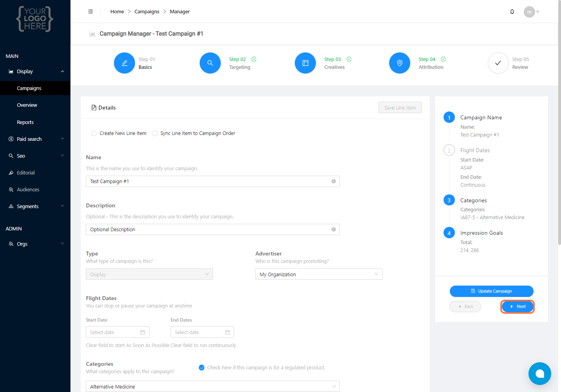561x392 pixels.
Task: Click the Step 02 Targeting search icon
Action: [210, 63]
